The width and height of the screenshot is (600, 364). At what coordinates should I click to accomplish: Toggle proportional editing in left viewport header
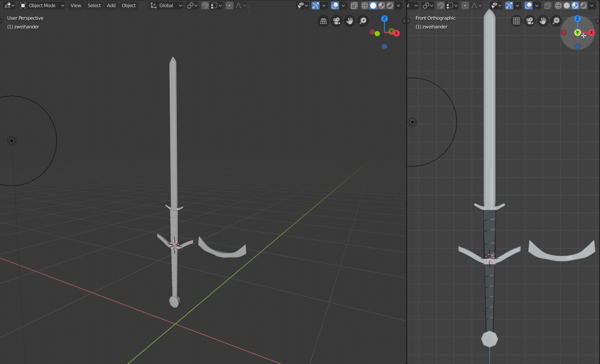[229, 6]
